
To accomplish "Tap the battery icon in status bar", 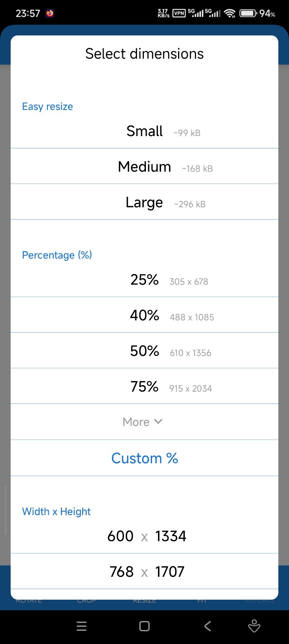I will coord(248,13).
